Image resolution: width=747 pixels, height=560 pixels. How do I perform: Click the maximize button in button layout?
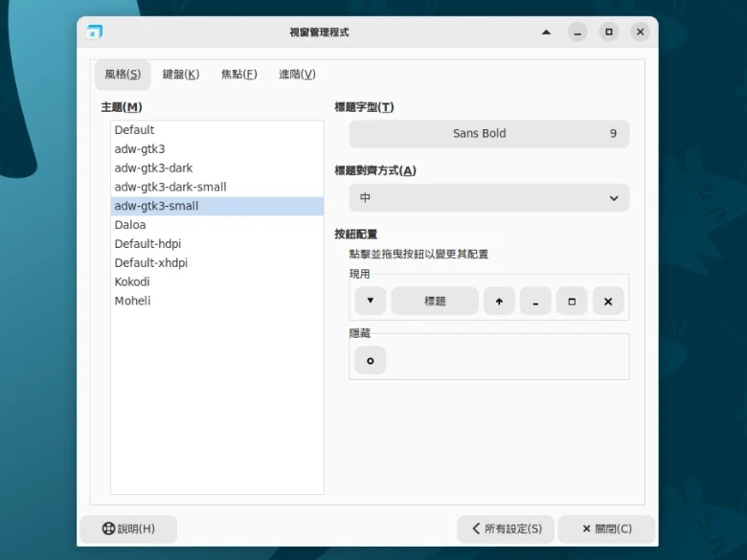pyautogui.click(x=572, y=301)
